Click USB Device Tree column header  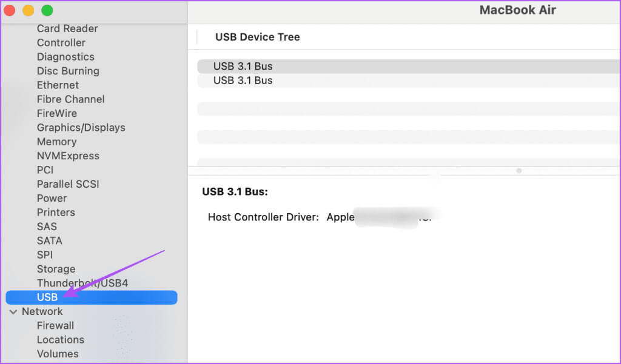[257, 37]
